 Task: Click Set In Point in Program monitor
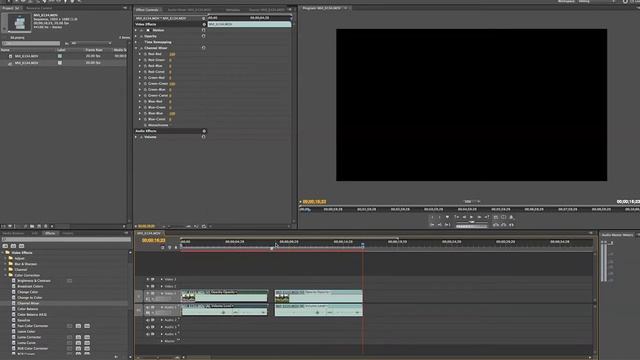click(x=432, y=217)
